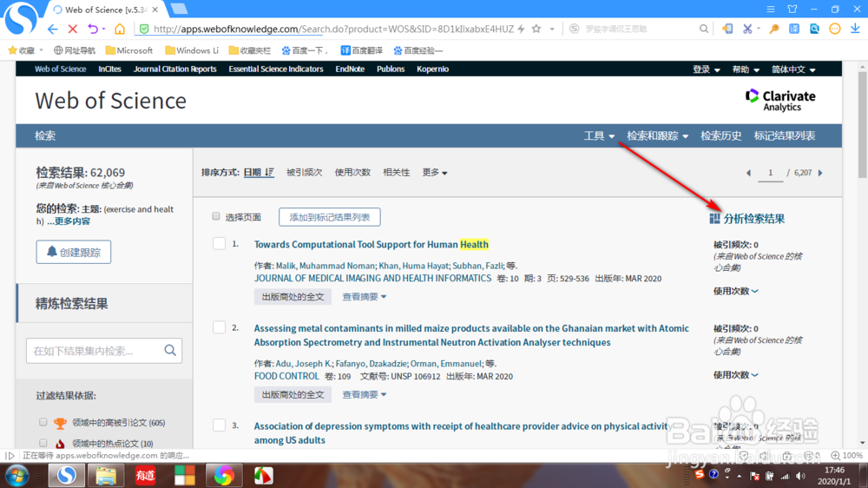Open the browser home page icon
Image resolution: width=868 pixels, height=488 pixels.
pos(120,29)
